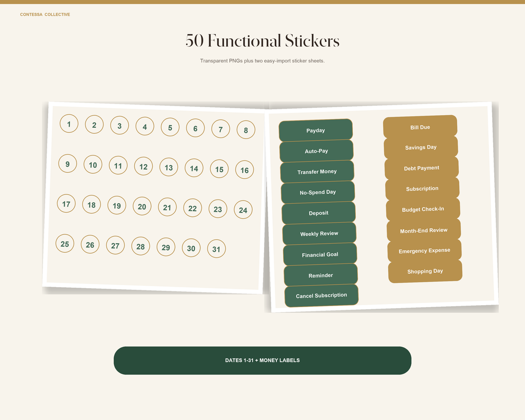Screen dimensions: 525x420
Task: Click the Transfer Money label sticker
Action: click(x=317, y=171)
